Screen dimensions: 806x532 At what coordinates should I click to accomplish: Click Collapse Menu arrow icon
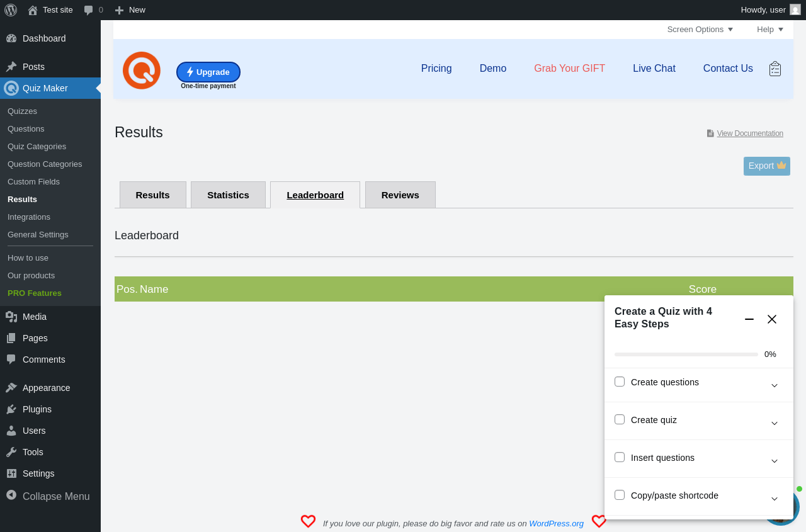tap(11, 495)
